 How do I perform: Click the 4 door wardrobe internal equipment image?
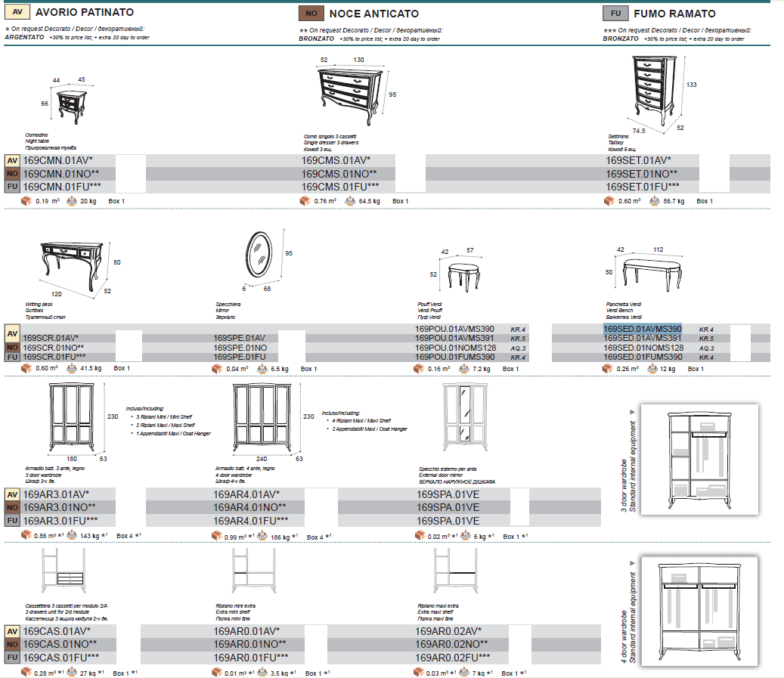[x=699, y=612]
